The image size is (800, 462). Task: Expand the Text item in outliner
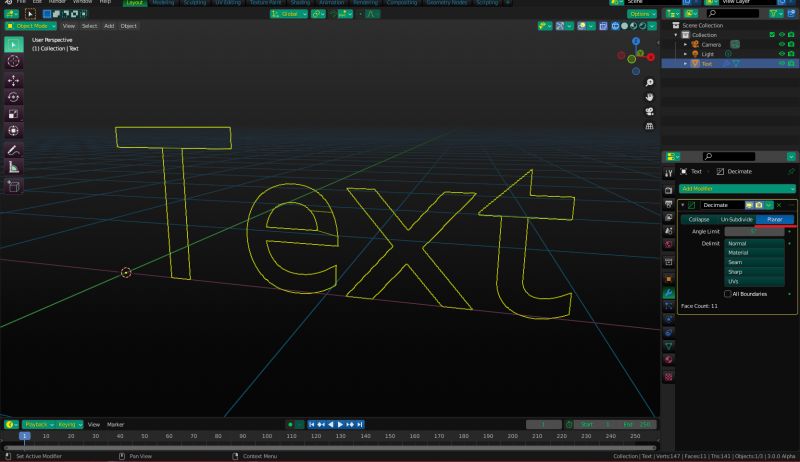pos(685,63)
